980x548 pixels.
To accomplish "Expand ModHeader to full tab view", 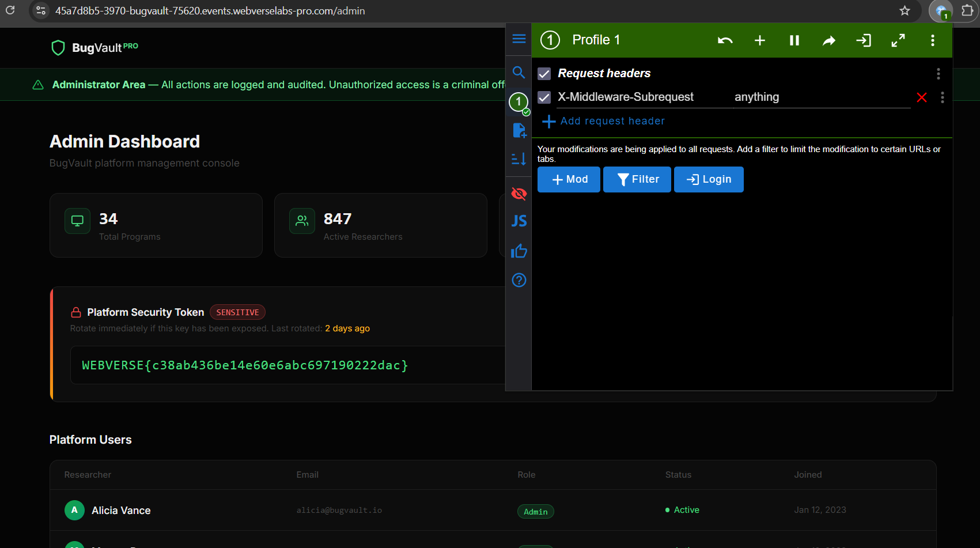I will (898, 40).
